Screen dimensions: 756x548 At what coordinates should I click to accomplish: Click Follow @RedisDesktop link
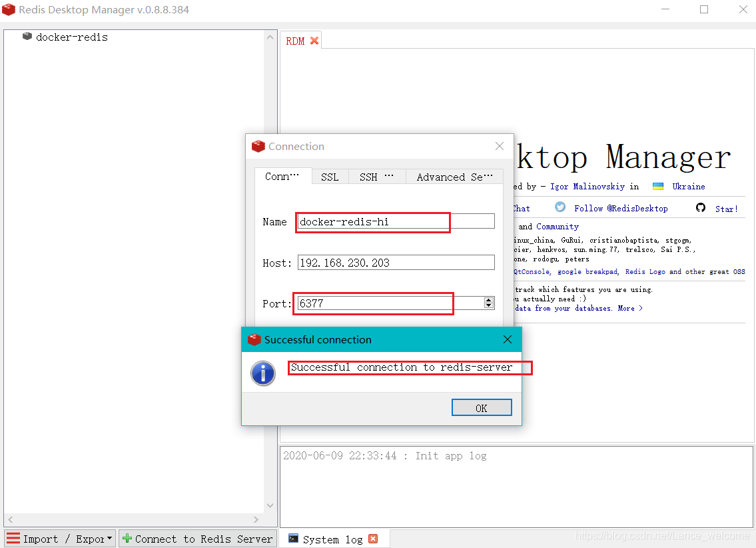click(621, 209)
